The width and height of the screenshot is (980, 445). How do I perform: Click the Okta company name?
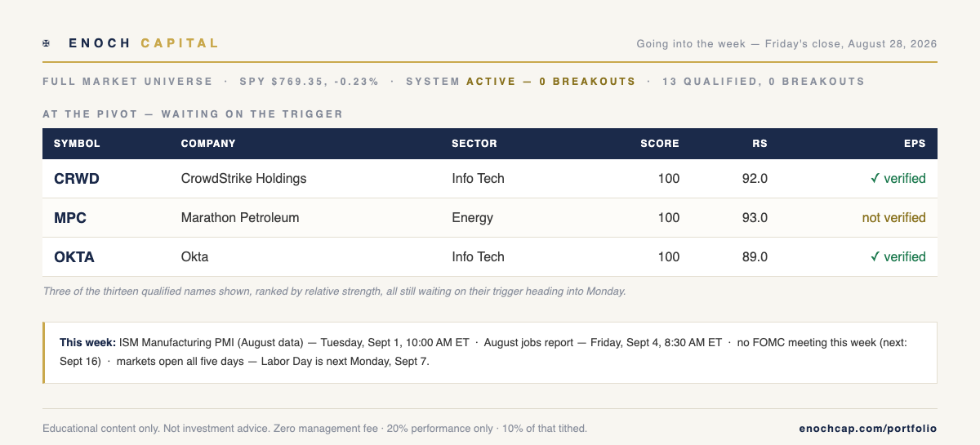click(x=195, y=257)
